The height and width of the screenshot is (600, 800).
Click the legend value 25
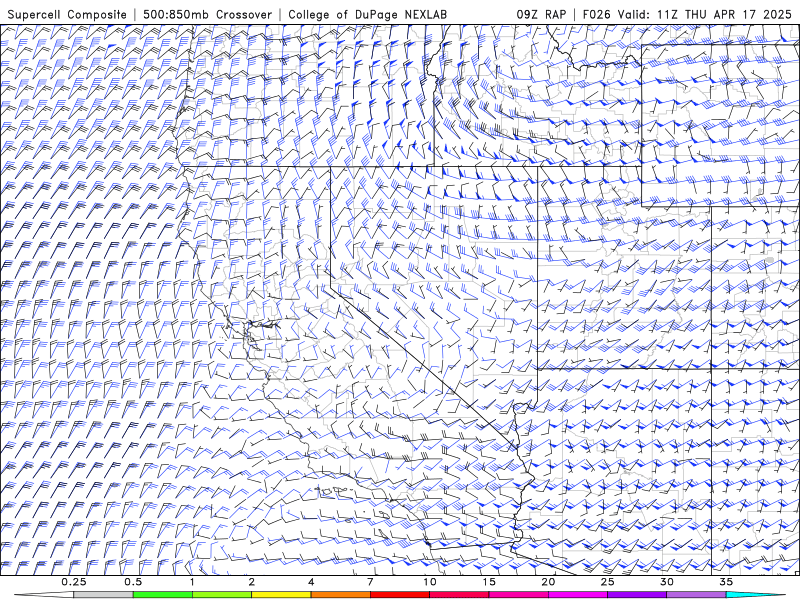pos(608,582)
